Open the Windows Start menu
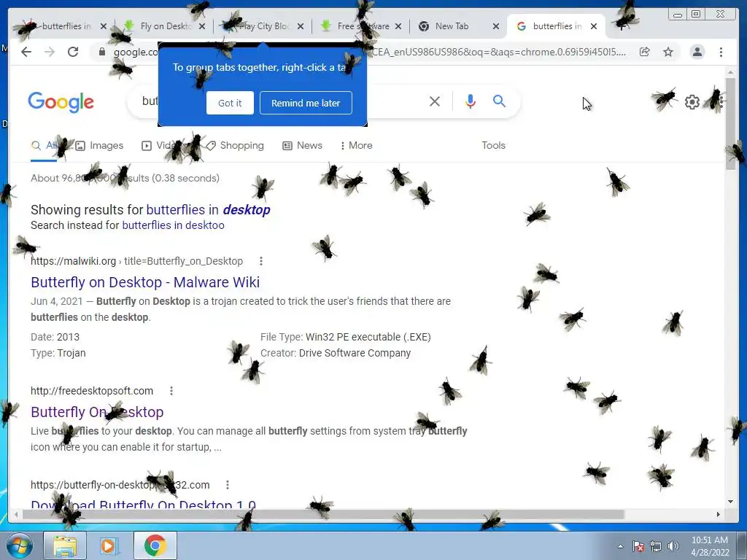This screenshot has height=560, width=747. point(20,545)
